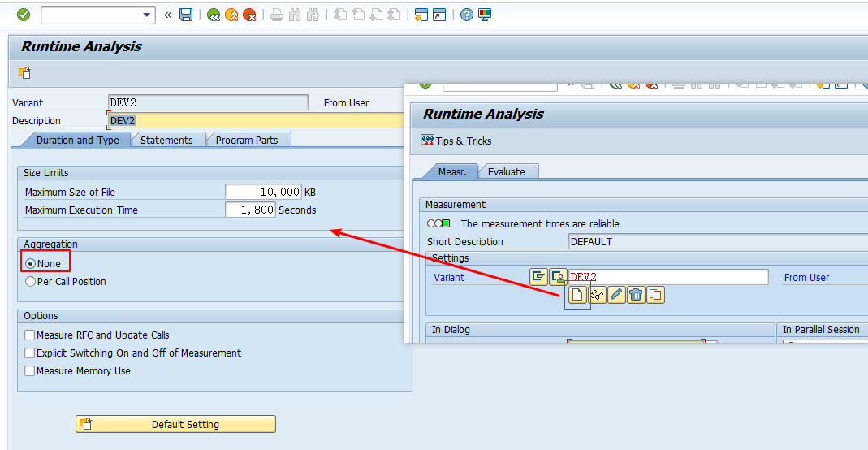
Task: Click 'From User' label beside Variant field
Action: coord(346,102)
